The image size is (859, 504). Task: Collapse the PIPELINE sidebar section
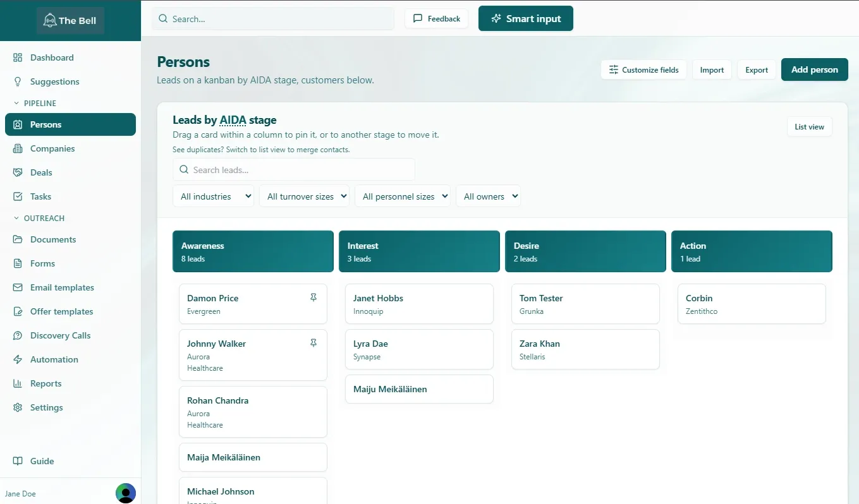click(35, 103)
